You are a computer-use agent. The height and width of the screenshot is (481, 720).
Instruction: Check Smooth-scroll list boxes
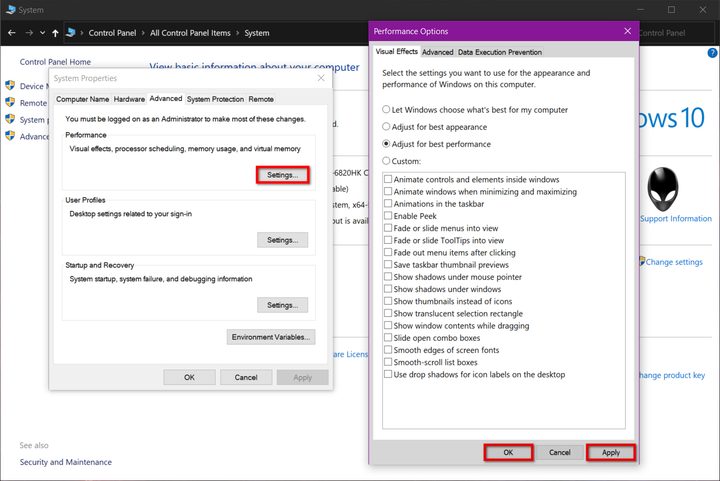(x=388, y=362)
